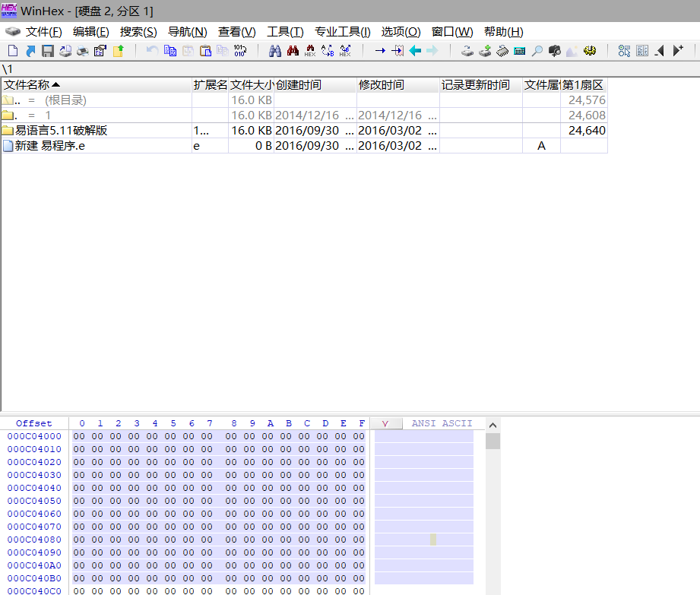Paste clipboard with the clipboard icon
This screenshot has height=595, width=700.
point(205,51)
